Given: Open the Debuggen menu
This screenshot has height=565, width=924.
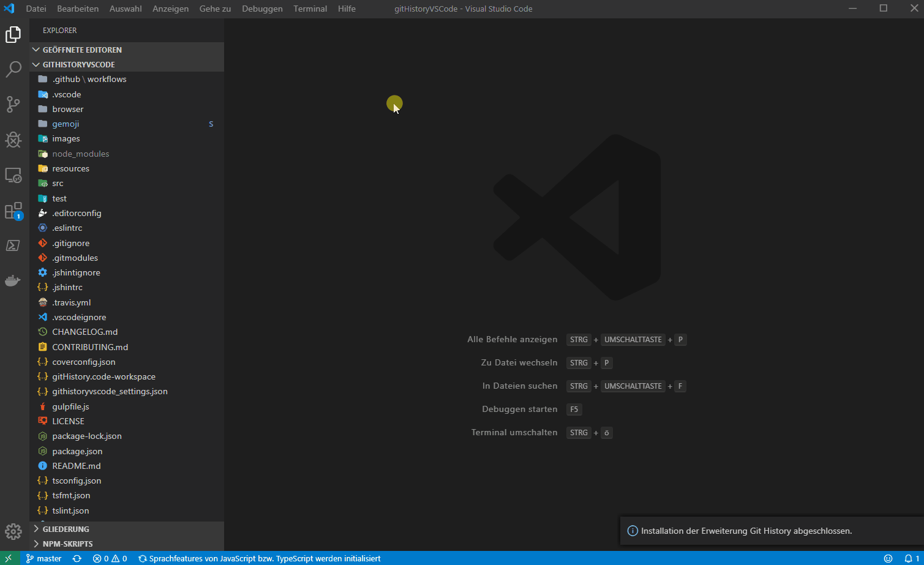Looking at the screenshot, I should click(x=262, y=9).
